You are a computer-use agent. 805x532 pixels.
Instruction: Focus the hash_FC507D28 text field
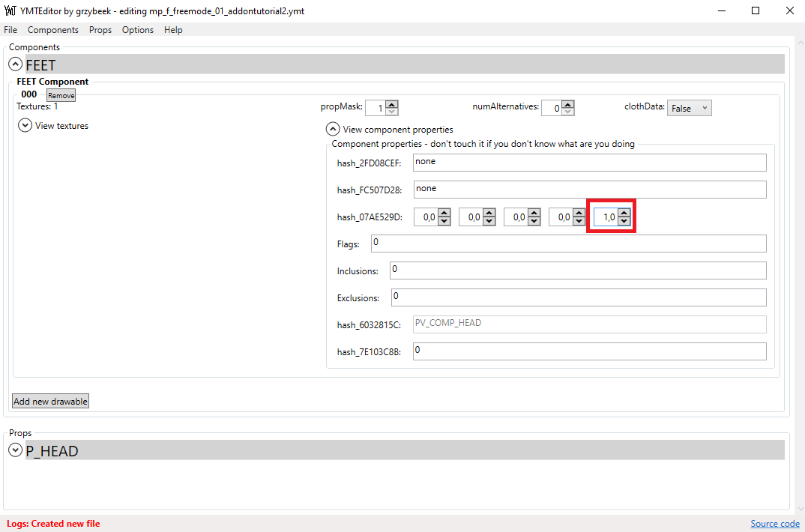(589, 190)
